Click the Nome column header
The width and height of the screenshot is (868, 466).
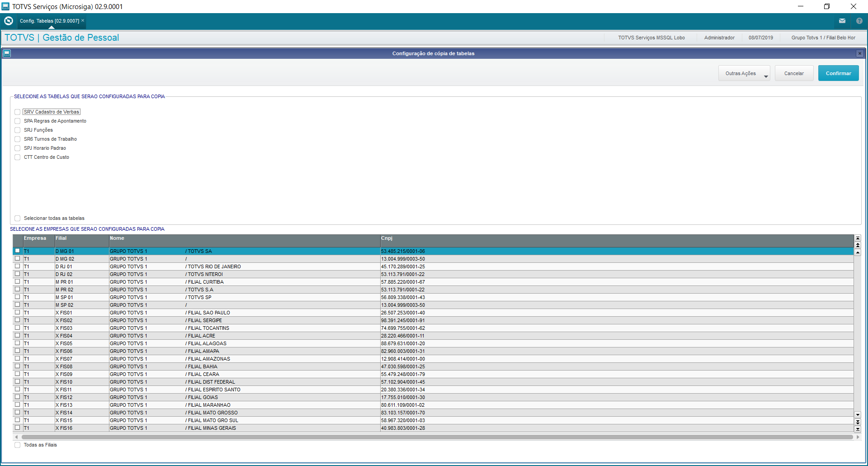[244, 241]
